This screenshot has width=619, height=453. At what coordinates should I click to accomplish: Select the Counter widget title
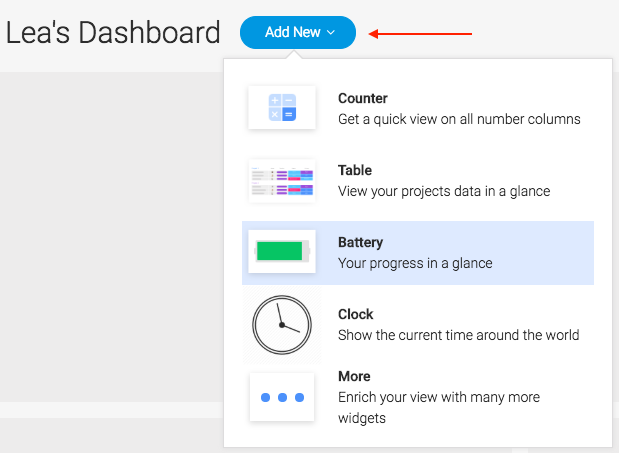point(363,98)
